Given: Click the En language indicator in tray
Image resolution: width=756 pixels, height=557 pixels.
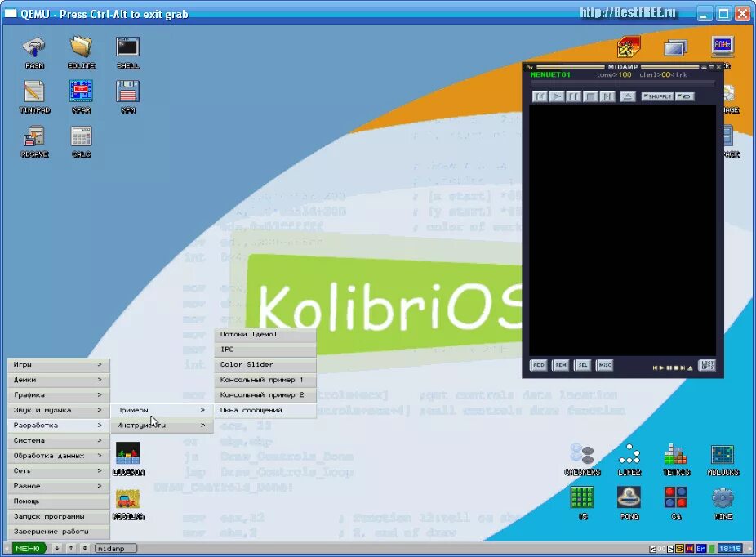Looking at the screenshot, I should click(x=700, y=549).
